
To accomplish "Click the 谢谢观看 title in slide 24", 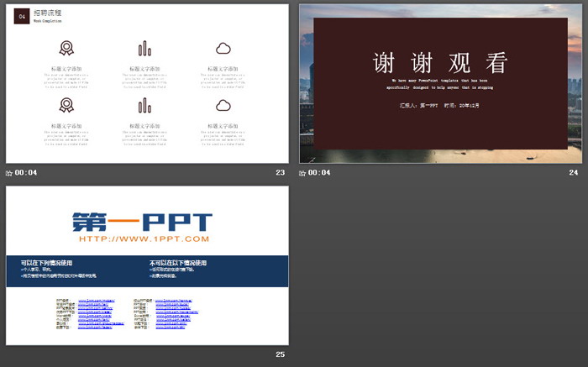I will click(x=441, y=63).
